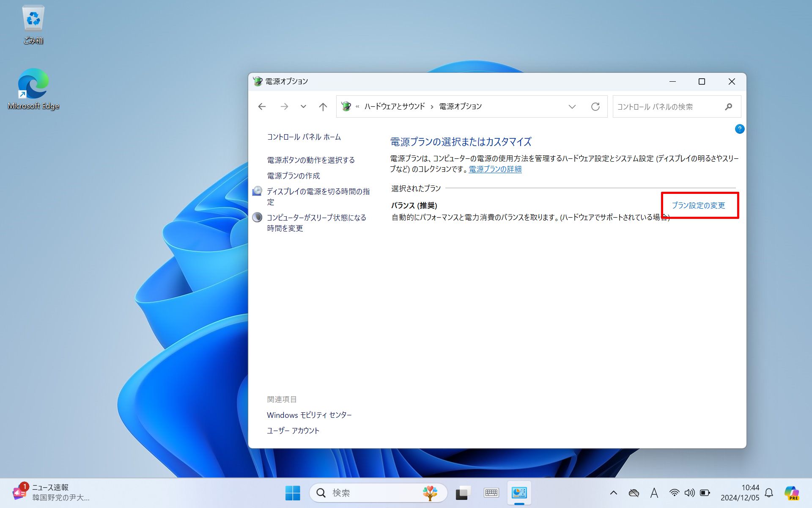
Task: Click the window title bar power icon
Action: (x=258, y=81)
